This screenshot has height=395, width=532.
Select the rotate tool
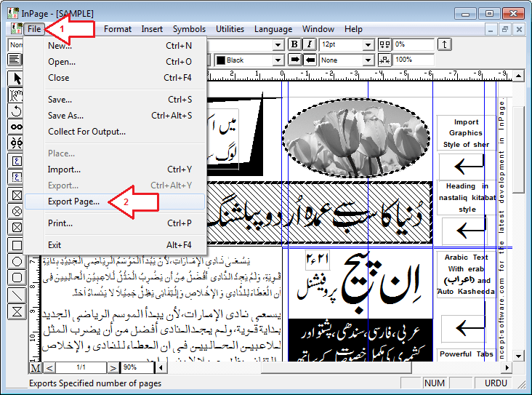(x=16, y=111)
